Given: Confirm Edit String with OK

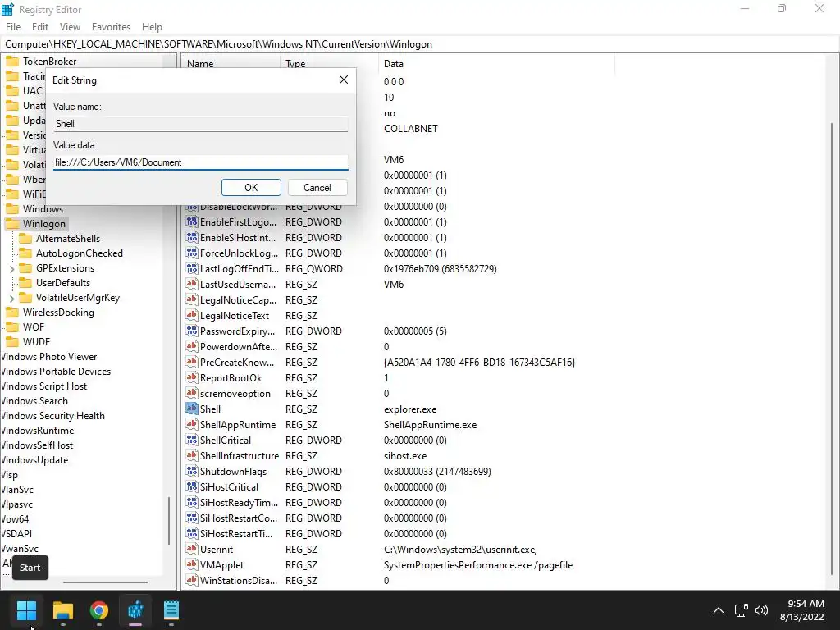Looking at the screenshot, I should 251,188.
